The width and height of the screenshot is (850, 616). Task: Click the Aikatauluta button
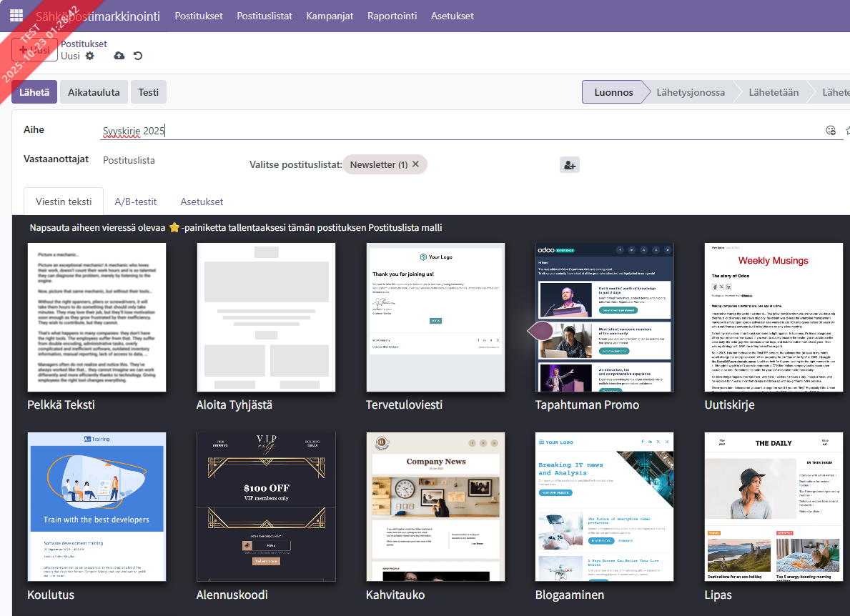[94, 92]
